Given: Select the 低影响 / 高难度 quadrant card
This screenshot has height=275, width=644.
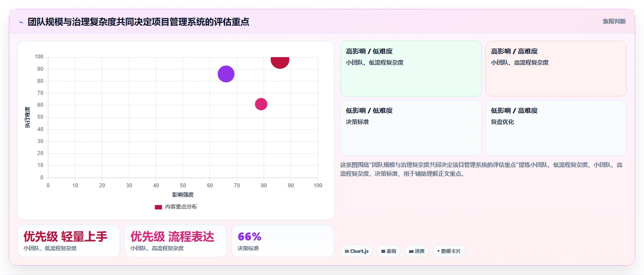Looking at the screenshot, I should 556,128.
